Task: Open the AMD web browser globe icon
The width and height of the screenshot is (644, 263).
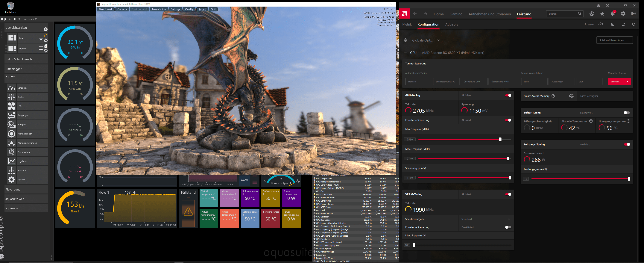Action: point(592,14)
